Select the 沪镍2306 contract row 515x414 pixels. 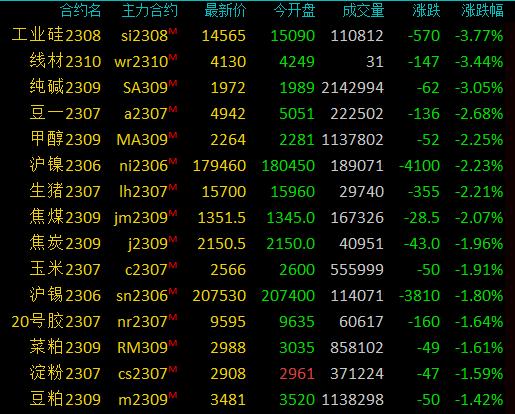(x=257, y=165)
